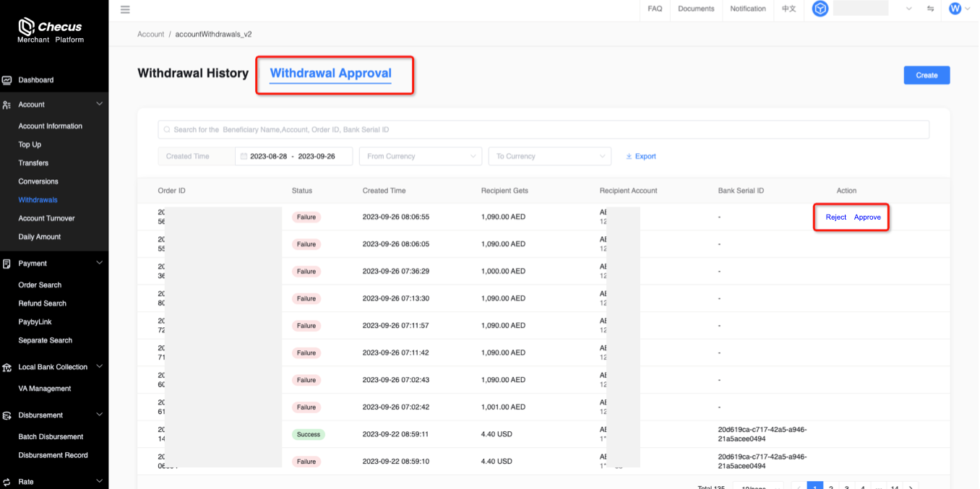Viewport: 980px width, 489px height.
Task: Click the hamburger menu icon
Action: coord(125,9)
